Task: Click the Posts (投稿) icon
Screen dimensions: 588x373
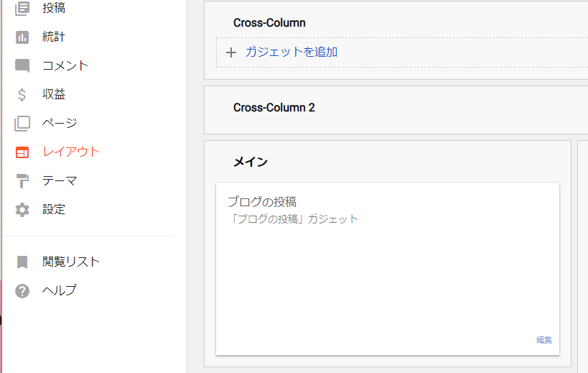Action: point(22,8)
